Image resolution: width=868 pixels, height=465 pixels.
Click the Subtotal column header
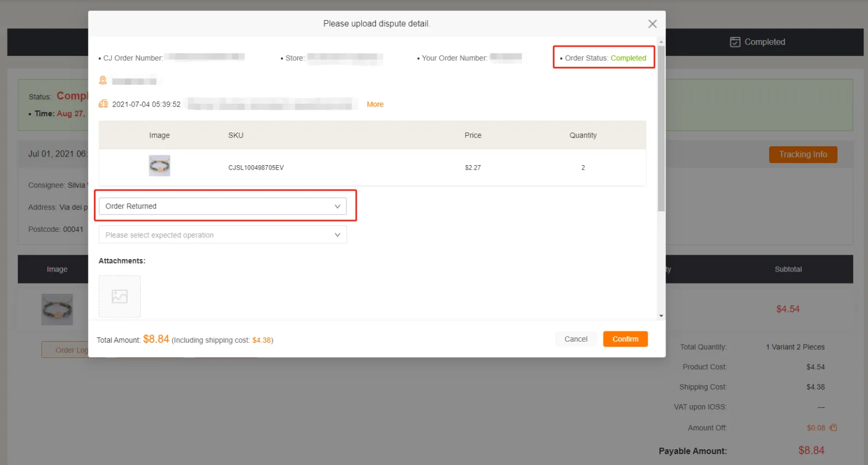coord(788,269)
